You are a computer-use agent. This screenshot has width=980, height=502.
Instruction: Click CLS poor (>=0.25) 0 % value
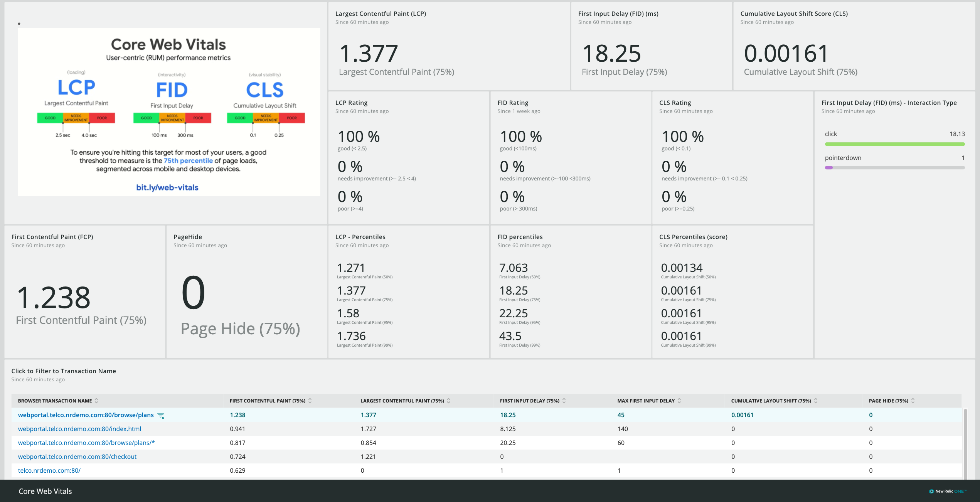(674, 197)
